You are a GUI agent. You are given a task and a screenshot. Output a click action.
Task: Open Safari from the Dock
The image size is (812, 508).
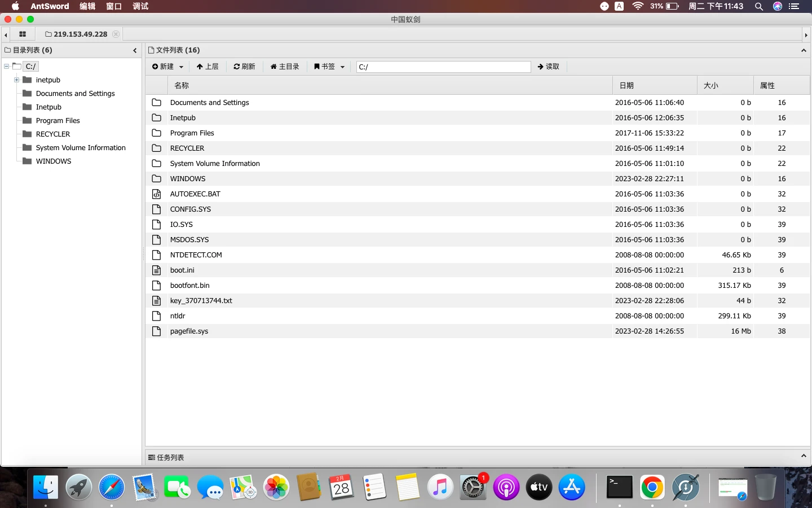click(x=112, y=487)
